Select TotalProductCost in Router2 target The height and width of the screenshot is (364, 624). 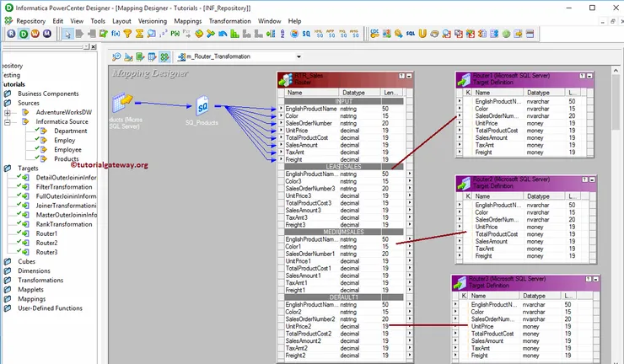pyautogui.click(x=497, y=234)
